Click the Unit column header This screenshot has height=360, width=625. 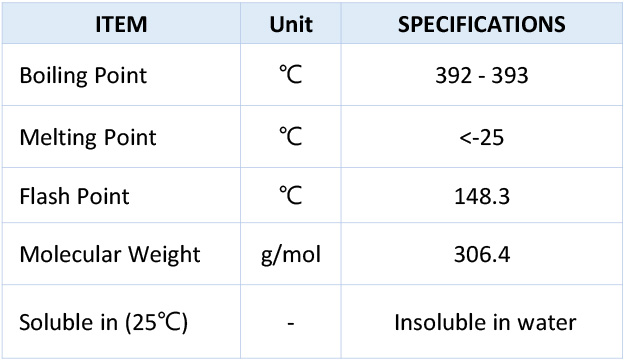[x=291, y=24]
